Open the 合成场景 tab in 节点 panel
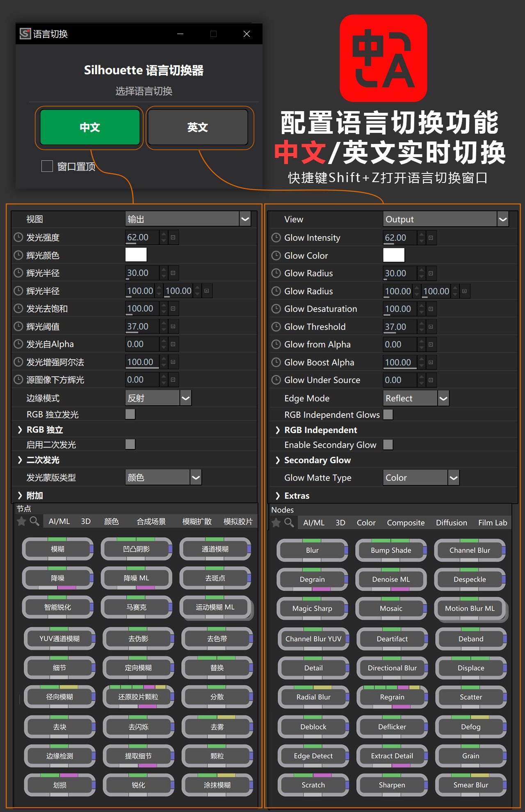The image size is (525, 812). pos(151,521)
